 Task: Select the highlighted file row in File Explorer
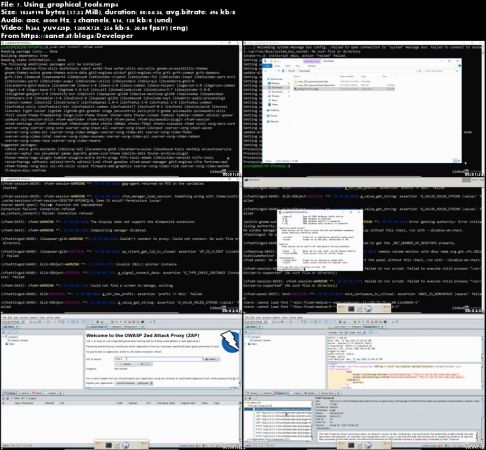pos(344,89)
